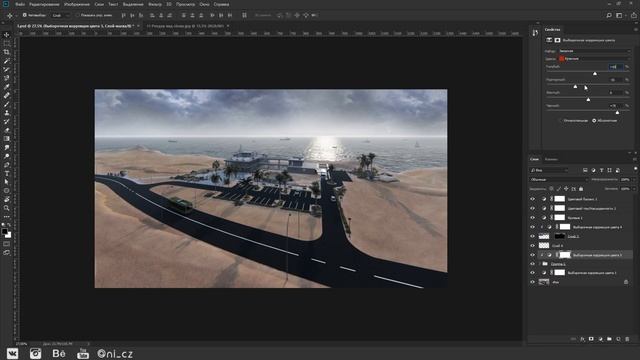
Task: Select the Eraser tool
Action: coord(7,130)
